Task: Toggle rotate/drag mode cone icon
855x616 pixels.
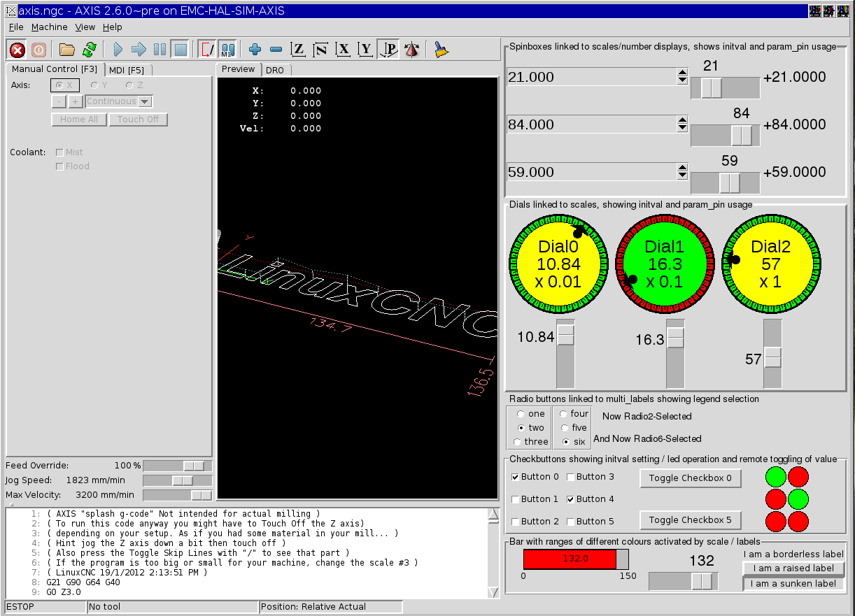Action: [x=411, y=50]
